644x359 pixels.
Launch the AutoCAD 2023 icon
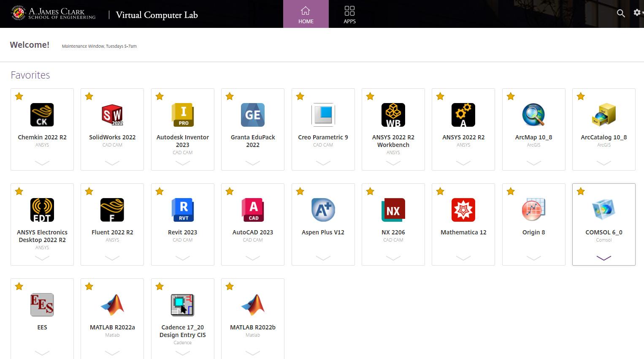(x=253, y=210)
